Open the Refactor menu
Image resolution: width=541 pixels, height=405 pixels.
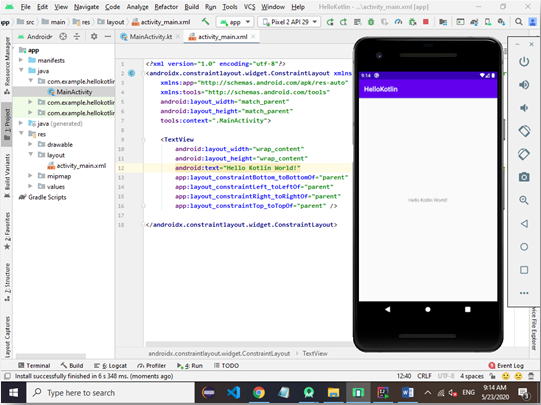166,7
